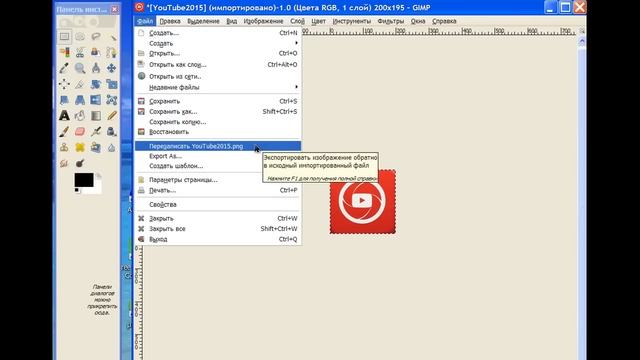Select the Perspective tool
Viewport: 640px width, 360px height.
point(80,100)
